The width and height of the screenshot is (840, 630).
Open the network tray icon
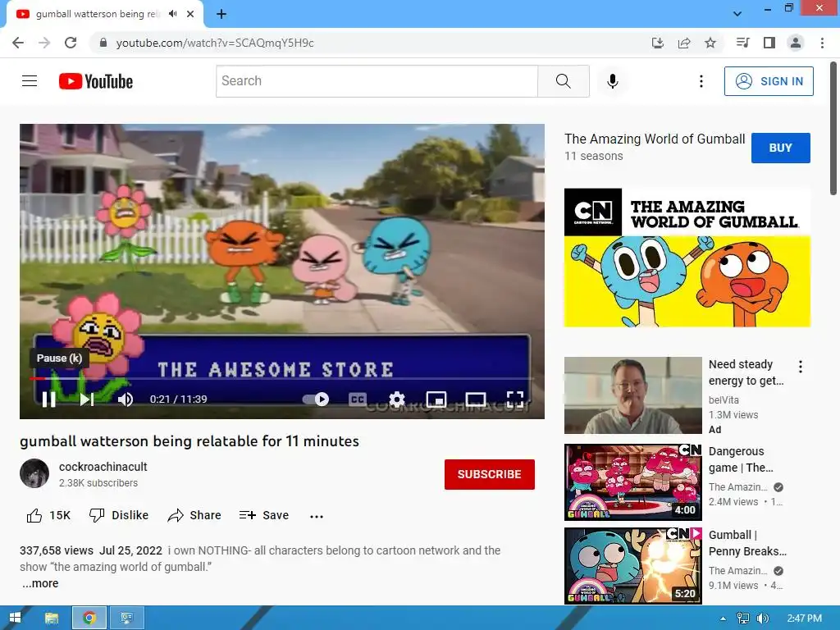[x=743, y=619]
